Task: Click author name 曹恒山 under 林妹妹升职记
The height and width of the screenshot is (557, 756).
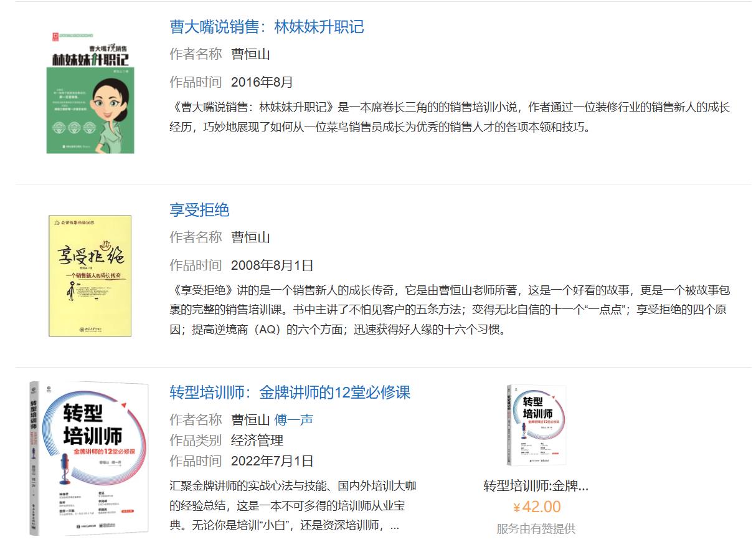Action: point(251,54)
